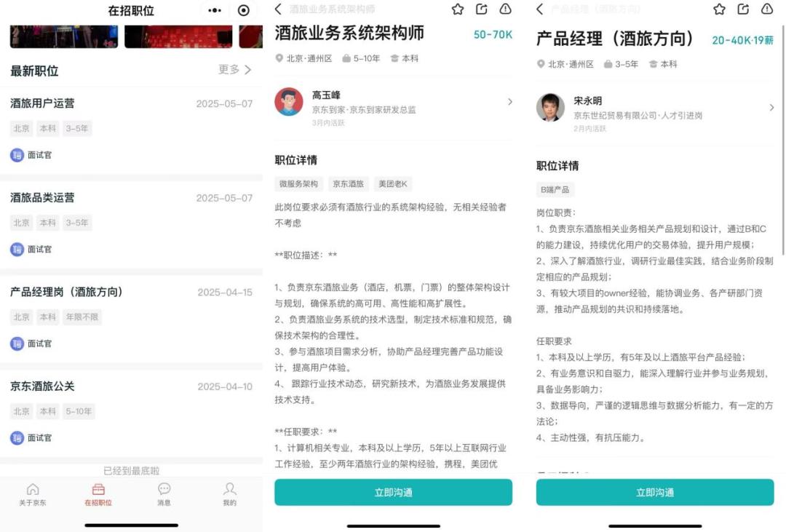Click 京东世纪贸易有限公司·人才引进岗 recruiter title

coord(638,115)
